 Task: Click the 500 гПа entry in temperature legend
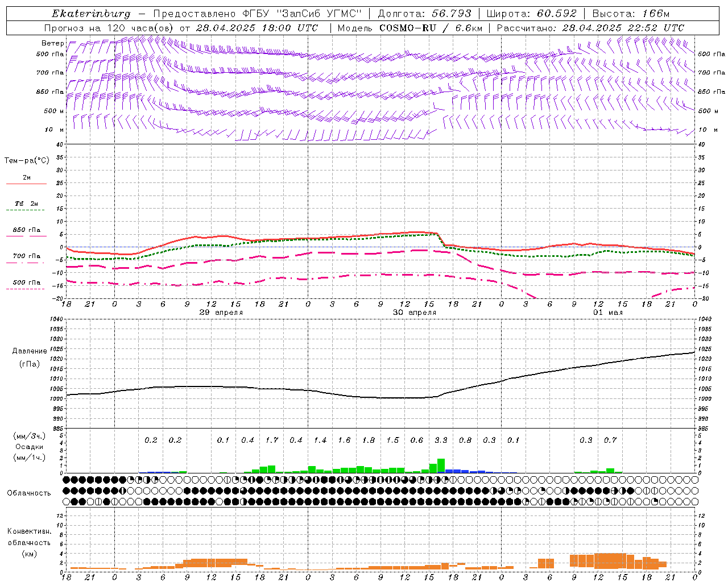point(27,282)
